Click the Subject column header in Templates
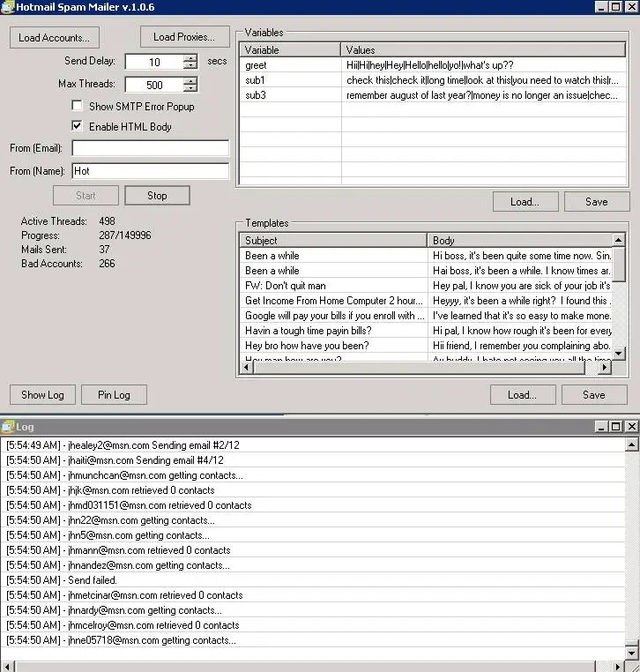Viewport: 640px width, 672px height. [x=333, y=241]
